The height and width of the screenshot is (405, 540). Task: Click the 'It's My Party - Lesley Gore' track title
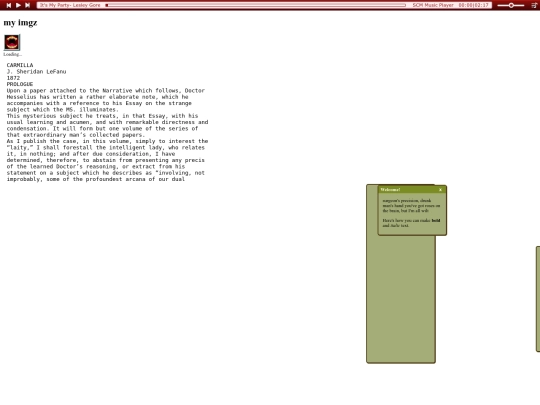(x=70, y=5)
